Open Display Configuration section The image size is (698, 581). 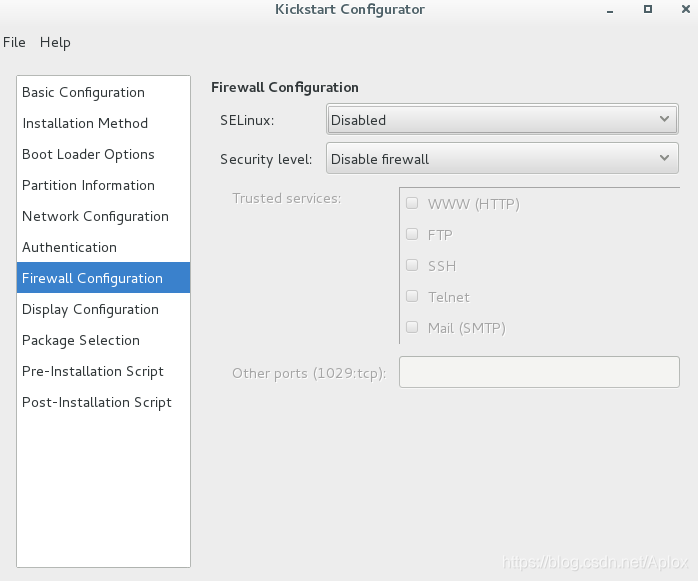[103, 309]
